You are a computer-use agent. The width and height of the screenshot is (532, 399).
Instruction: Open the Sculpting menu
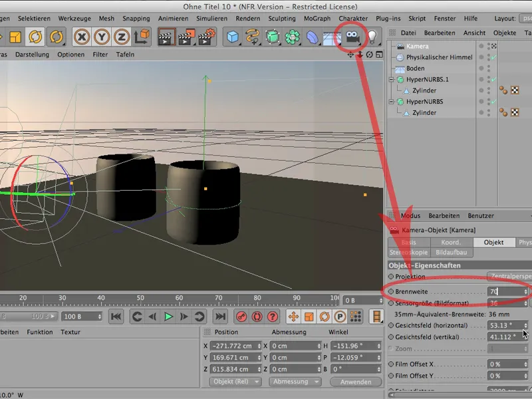(x=281, y=19)
